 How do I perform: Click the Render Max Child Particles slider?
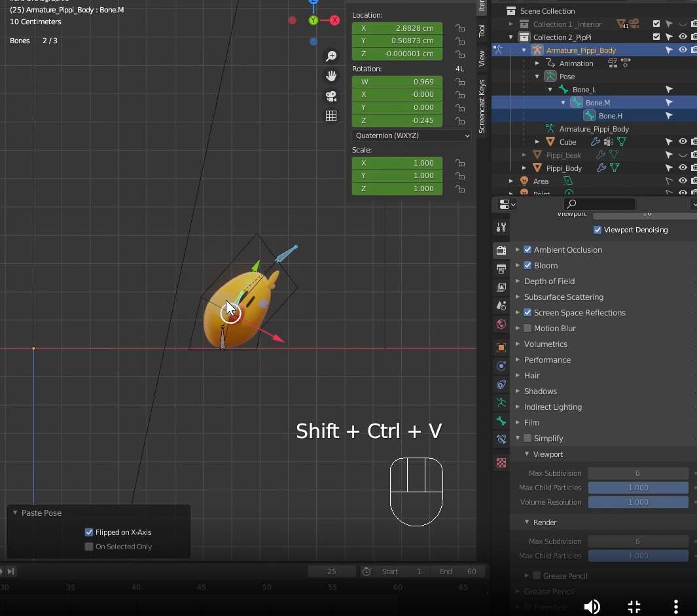pyautogui.click(x=638, y=556)
